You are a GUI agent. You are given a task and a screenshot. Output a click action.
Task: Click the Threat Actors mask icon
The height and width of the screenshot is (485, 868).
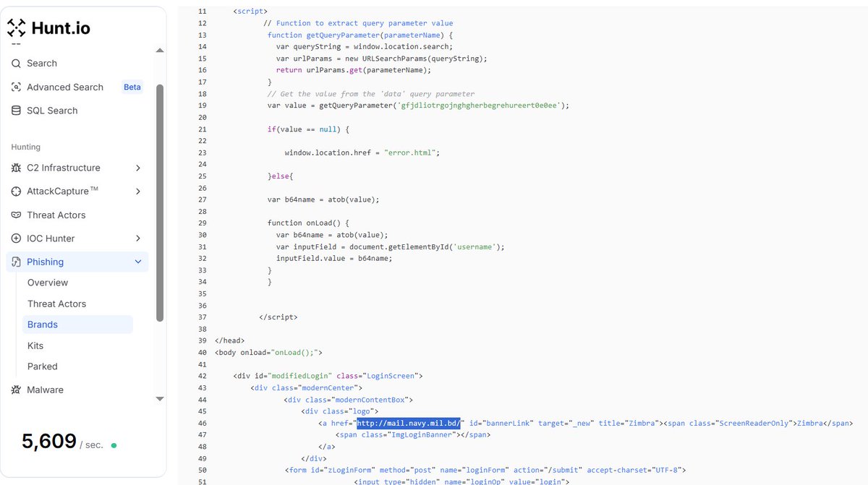[x=16, y=215]
